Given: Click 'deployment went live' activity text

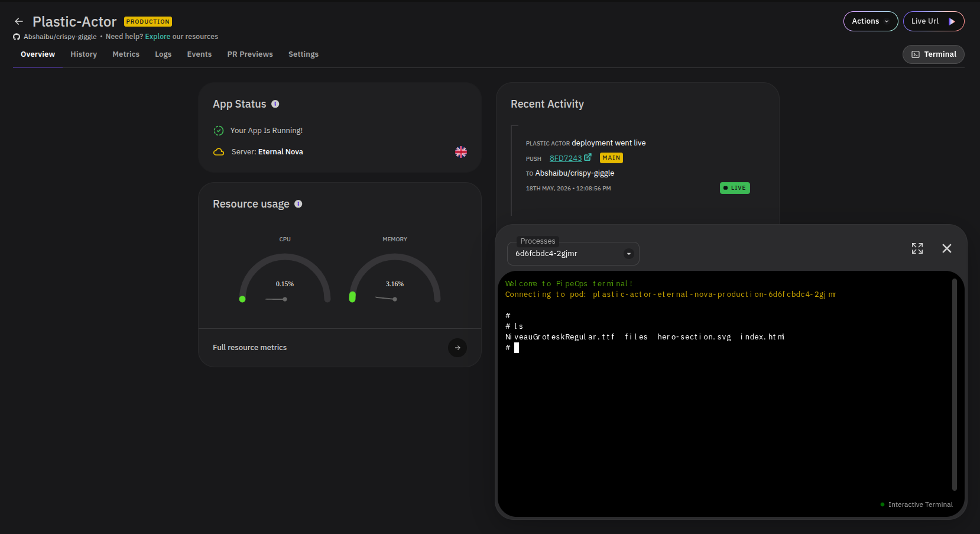Looking at the screenshot, I should tap(608, 143).
